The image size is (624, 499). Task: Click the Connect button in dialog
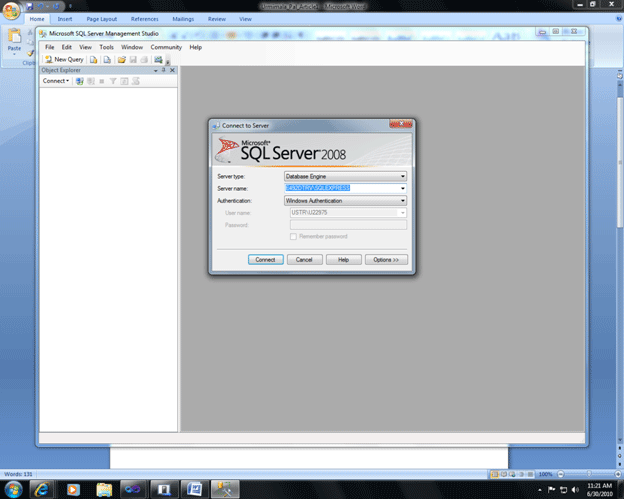click(265, 260)
